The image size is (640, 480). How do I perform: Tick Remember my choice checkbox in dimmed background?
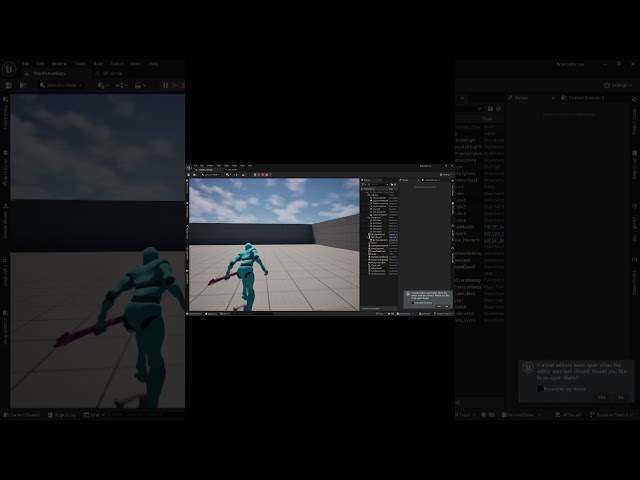tap(540, 389)
